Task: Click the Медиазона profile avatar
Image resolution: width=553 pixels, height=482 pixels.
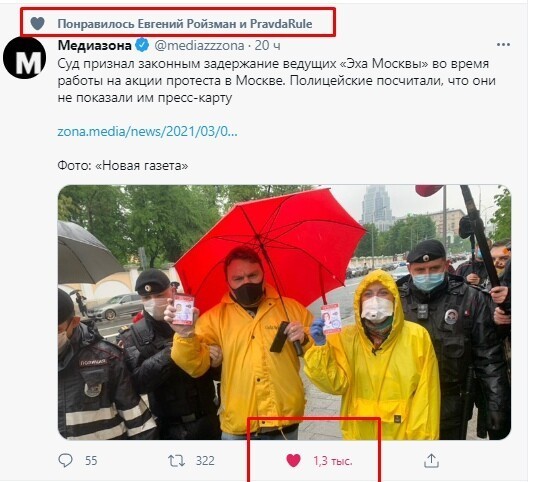Action: [25, 57]
